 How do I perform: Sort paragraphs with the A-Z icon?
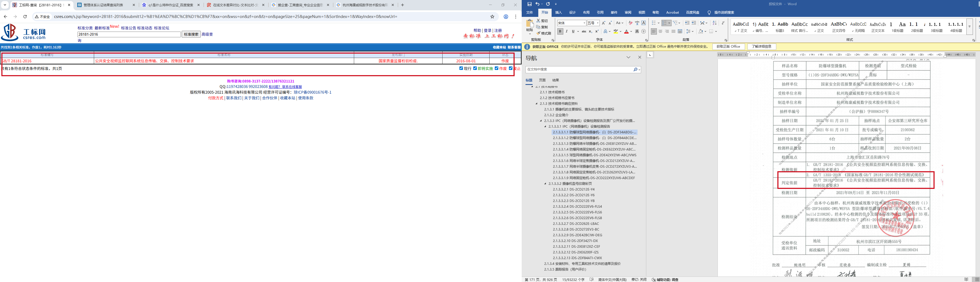(x=715, y=23)
